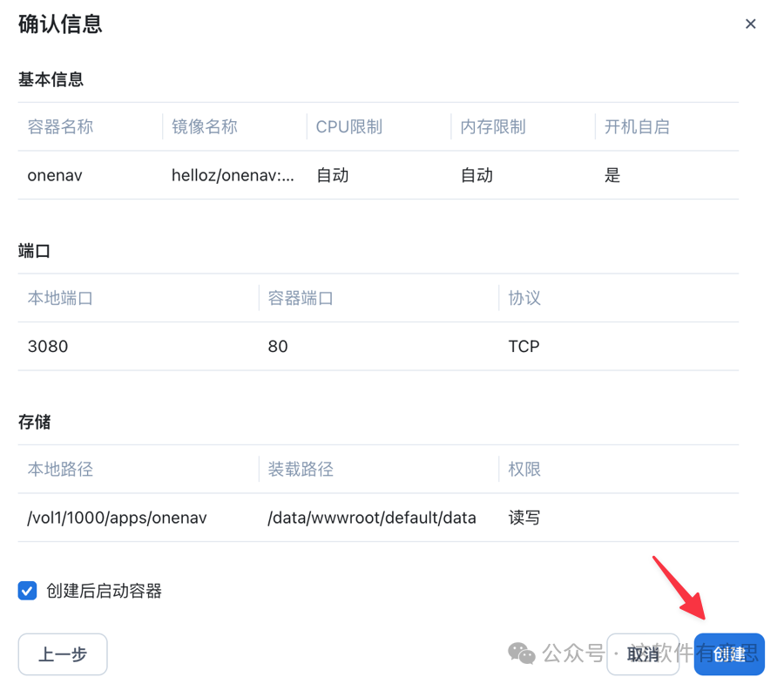Click the 上一步 button
The width and height of the screenshot is (784, 684).
tap(63, 654)
